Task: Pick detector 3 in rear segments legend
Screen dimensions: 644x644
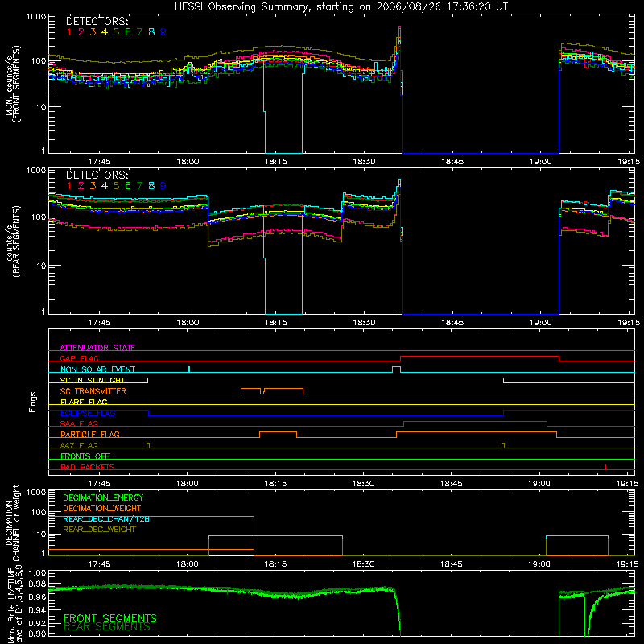Action: coord(93,186)
